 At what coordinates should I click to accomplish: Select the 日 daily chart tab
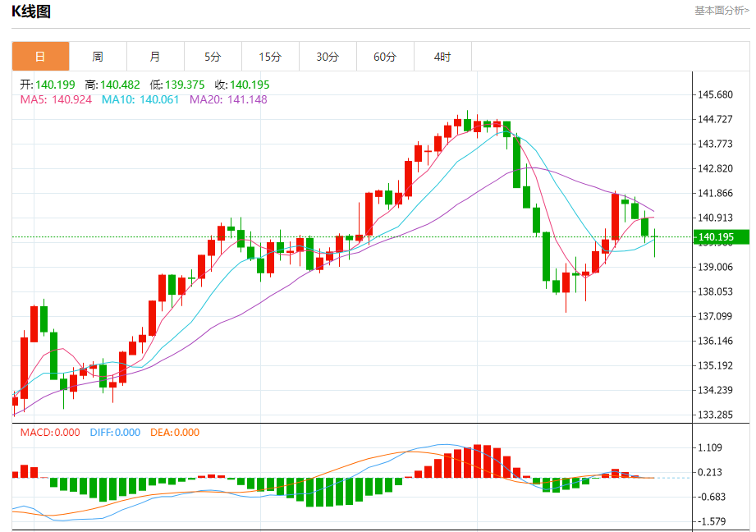click(40, 57)
